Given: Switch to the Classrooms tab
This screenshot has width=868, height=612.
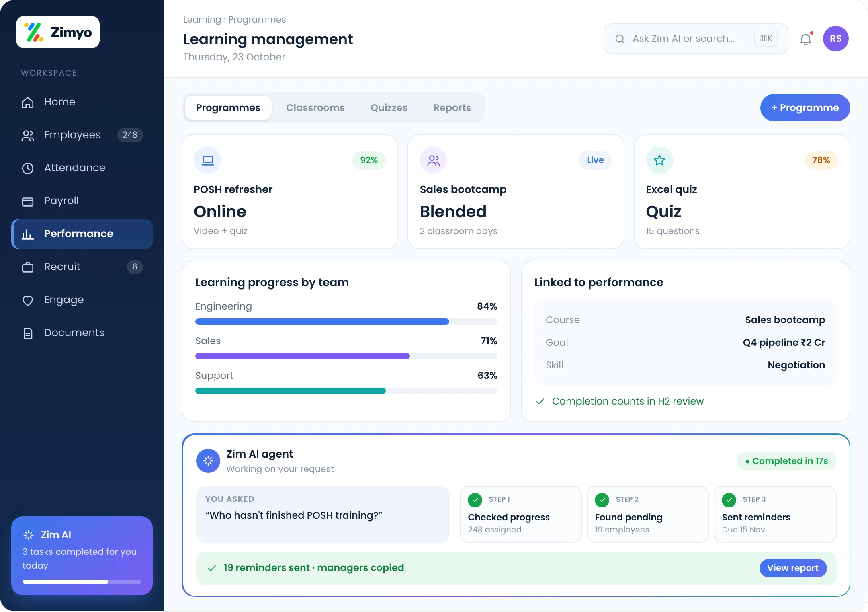Looking at the screenshot, I should 315,108.
